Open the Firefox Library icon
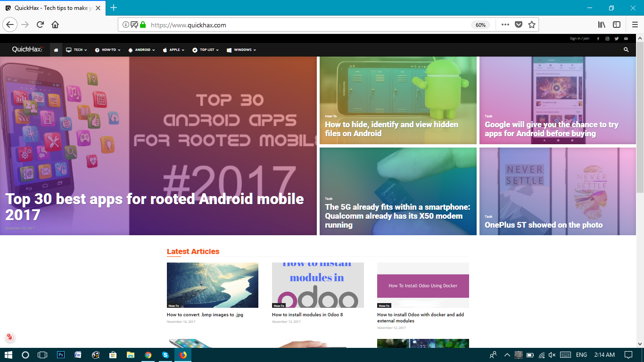Viewport: 644px width, 362px height. [602, 25]
